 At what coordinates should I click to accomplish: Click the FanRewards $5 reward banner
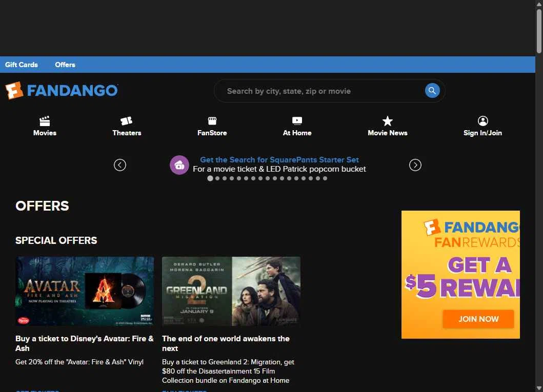pos(460,274)
